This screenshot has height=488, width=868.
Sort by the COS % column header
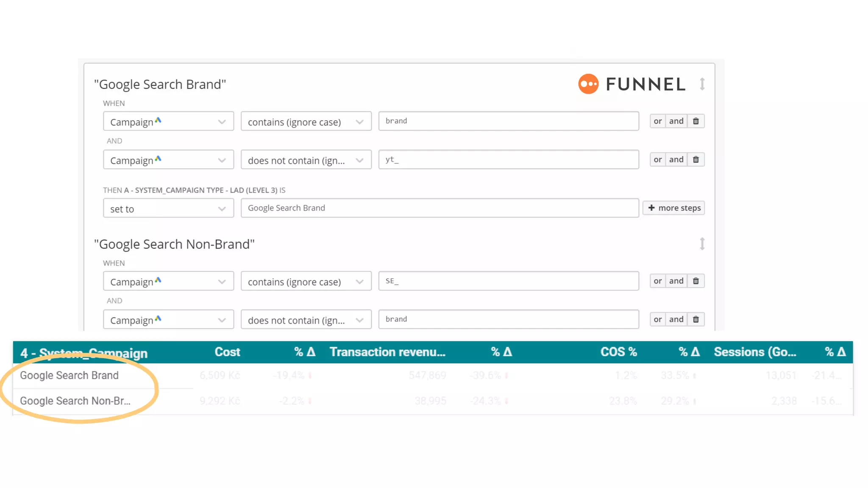[x=618, y=352]
